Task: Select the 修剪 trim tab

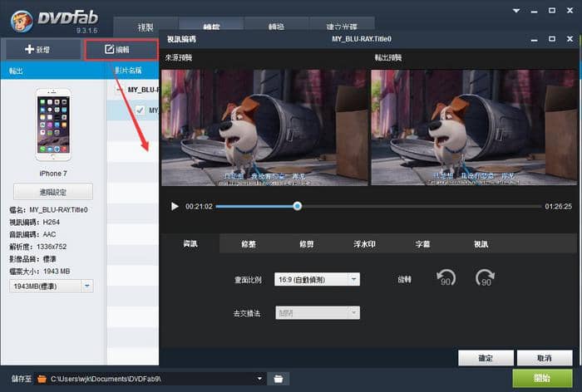Action: [307, 244]
